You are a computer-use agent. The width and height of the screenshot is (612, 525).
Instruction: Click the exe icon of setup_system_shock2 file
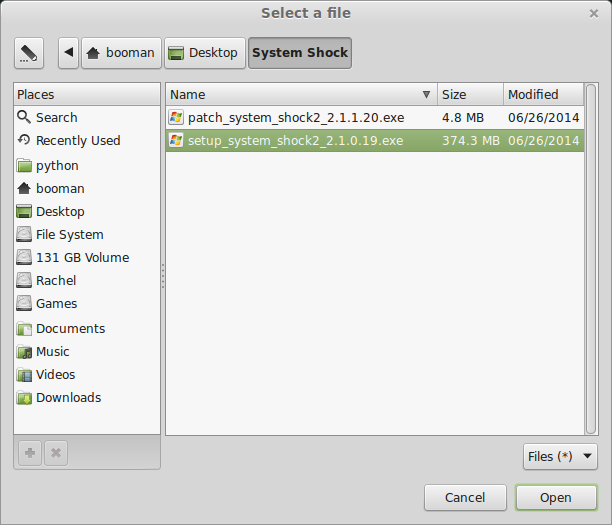[x=176, y=140]
